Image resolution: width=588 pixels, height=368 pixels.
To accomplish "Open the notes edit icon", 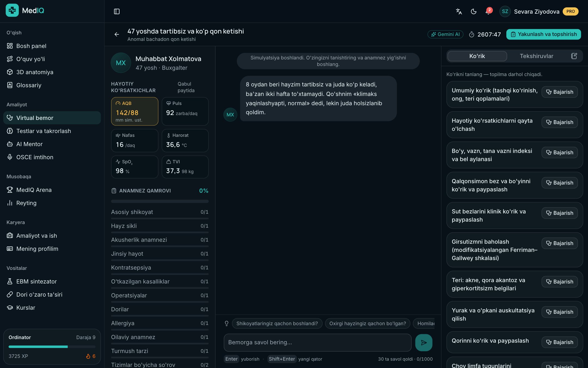I will (574, 56).
